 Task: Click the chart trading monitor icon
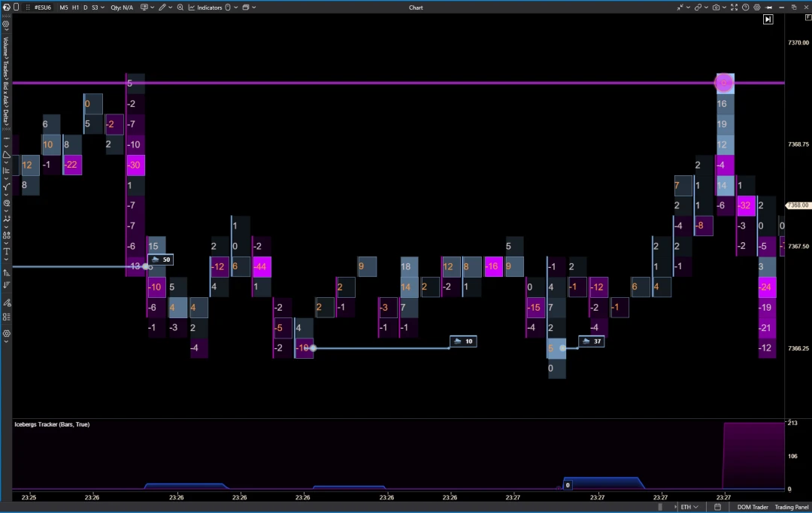(x=144, y=8)
